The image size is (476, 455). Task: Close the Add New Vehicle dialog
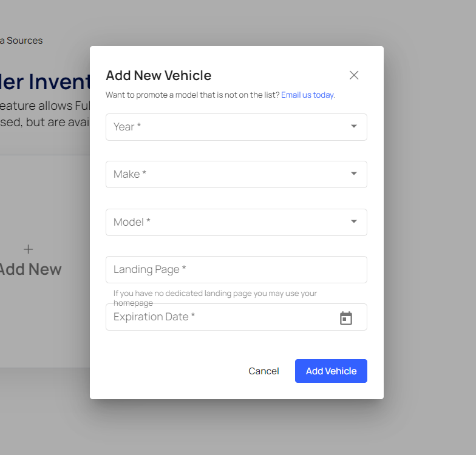point(354,75)
